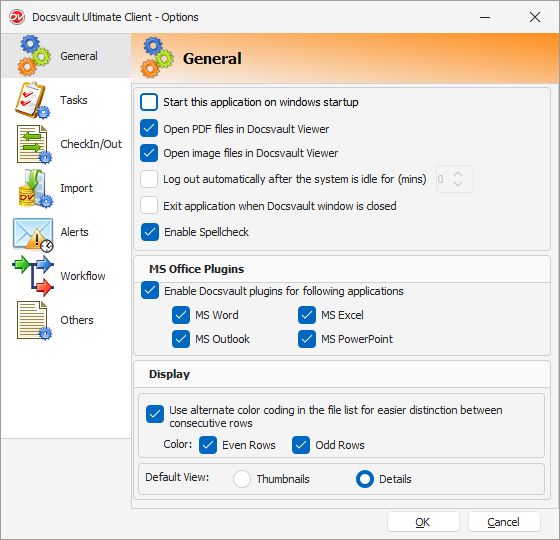Viewport: 560px width, 540px height.
Task: Disable the Enable Spellcheck checkbox
Action: tap(150, 232)
